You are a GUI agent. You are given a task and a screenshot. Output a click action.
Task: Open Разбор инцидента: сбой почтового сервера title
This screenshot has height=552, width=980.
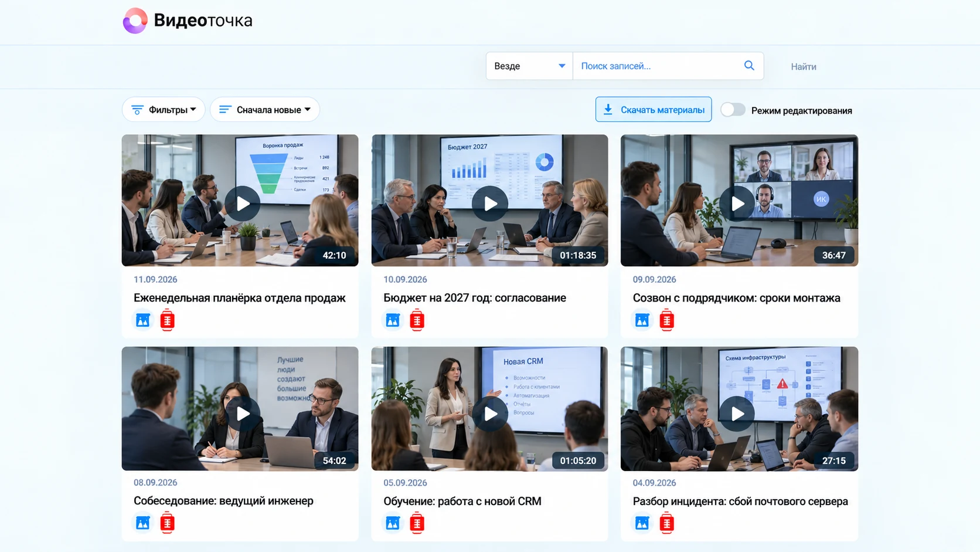point(740,502)
